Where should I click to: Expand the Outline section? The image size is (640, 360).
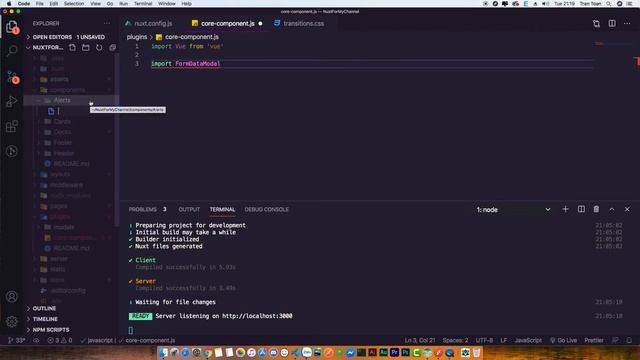pyautogui.click(x=44, y=309)
